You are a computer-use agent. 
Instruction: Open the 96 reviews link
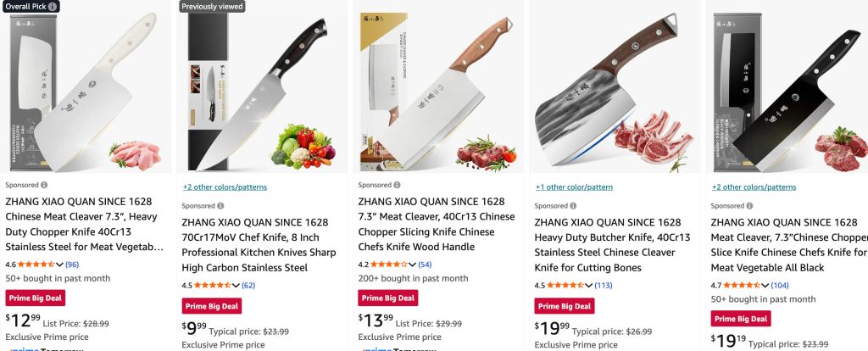point(72,265)
